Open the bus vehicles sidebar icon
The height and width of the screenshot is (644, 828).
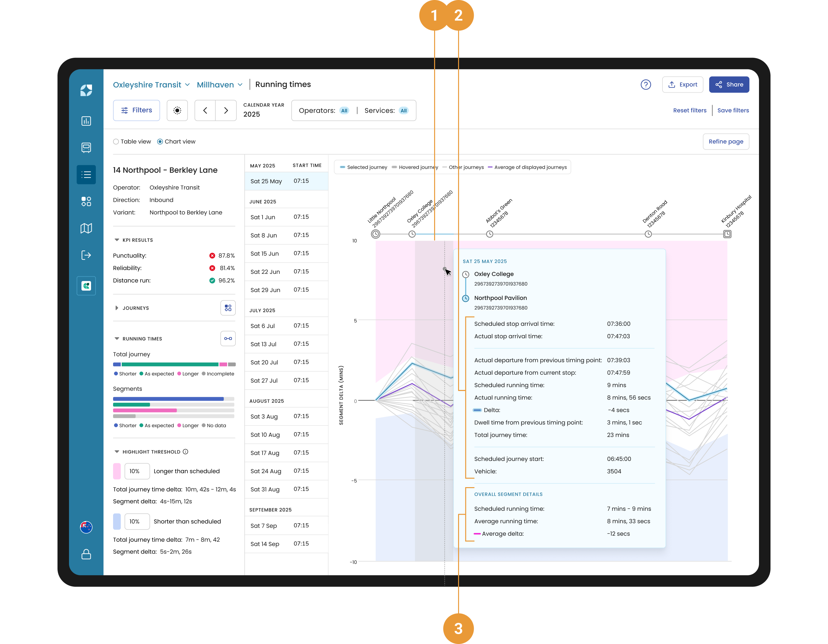click(86, 148)
